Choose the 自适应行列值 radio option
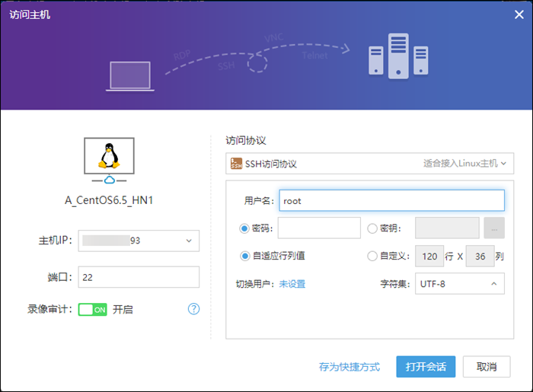The height and width of the screenshot is (392, 533). coord(244,256)
